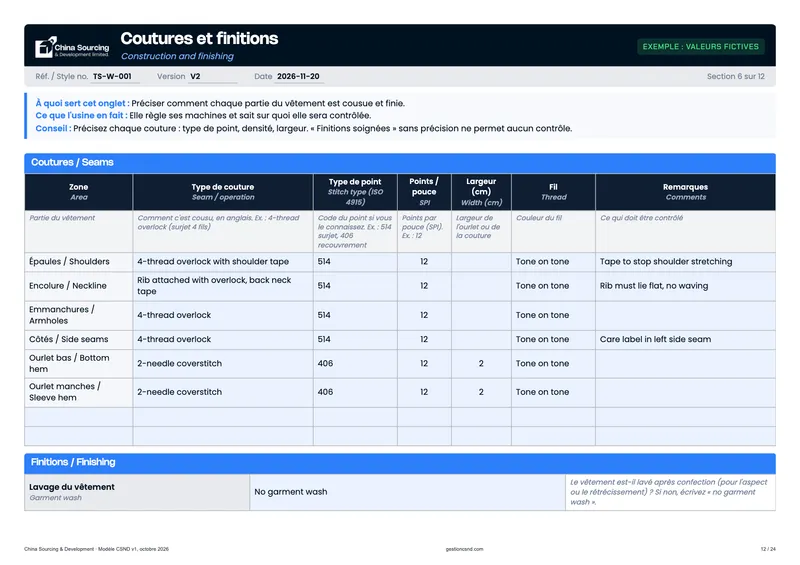Image resolution: width=800 pixels, height=565 pixels.
Task: Click the 'Lavage du vêtement' label
Action: (72, 487)
